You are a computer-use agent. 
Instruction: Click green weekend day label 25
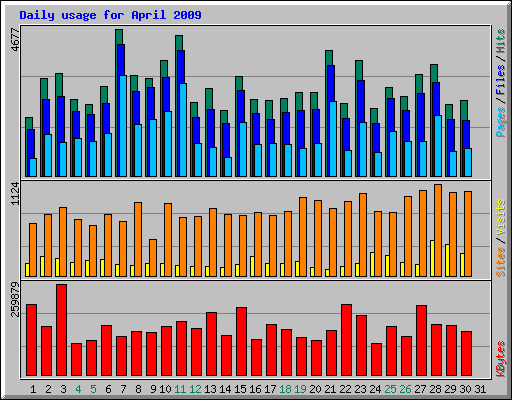[390, 389]
